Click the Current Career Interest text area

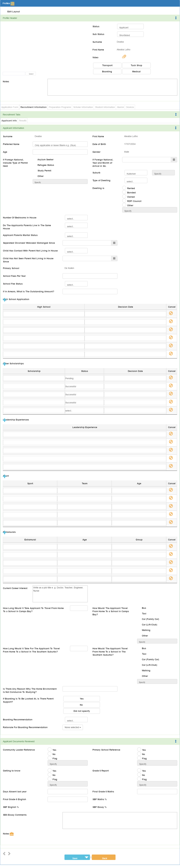pyautogui.click(x=60, y=594)
